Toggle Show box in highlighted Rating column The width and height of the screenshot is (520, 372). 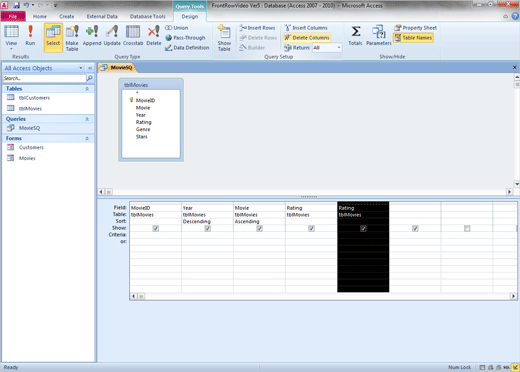coord(363,228)
